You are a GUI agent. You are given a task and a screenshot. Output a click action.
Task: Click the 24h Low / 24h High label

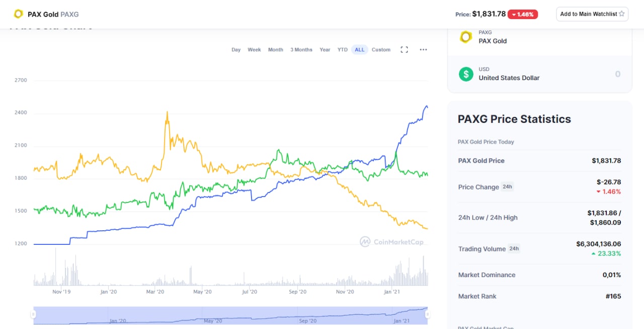pyautogui.click(x=488, y=218)
